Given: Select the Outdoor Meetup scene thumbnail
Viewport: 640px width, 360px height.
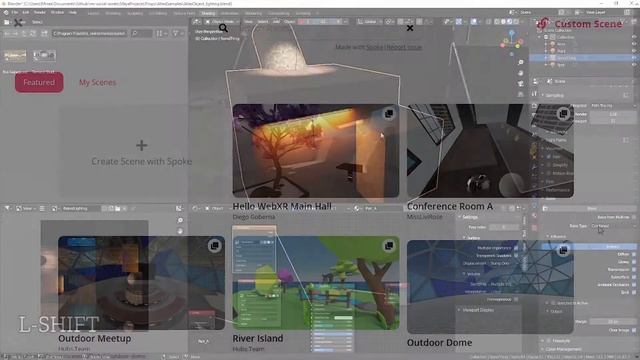Looking at the screenshot, I should click(x=142, y=283).
